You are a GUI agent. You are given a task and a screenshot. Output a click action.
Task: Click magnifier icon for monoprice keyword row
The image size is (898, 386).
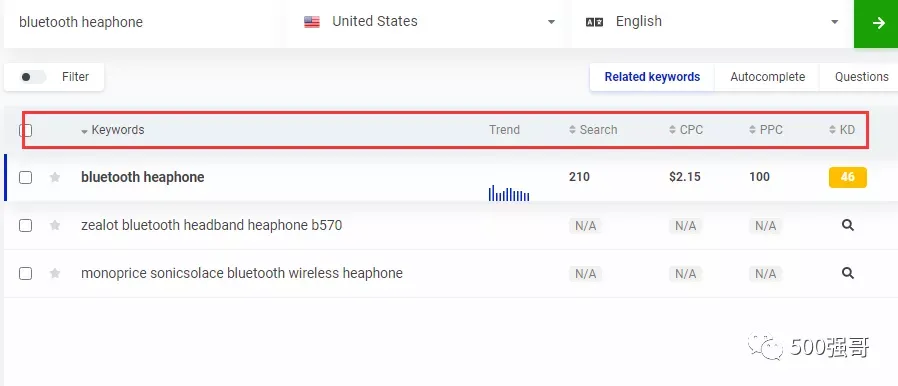pos(848,274)
